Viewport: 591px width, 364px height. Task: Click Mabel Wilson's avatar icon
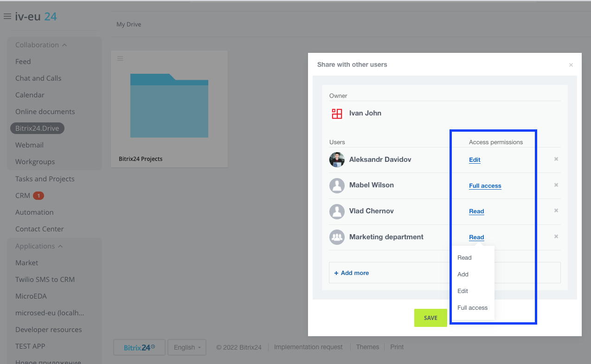tap(337, 185)
